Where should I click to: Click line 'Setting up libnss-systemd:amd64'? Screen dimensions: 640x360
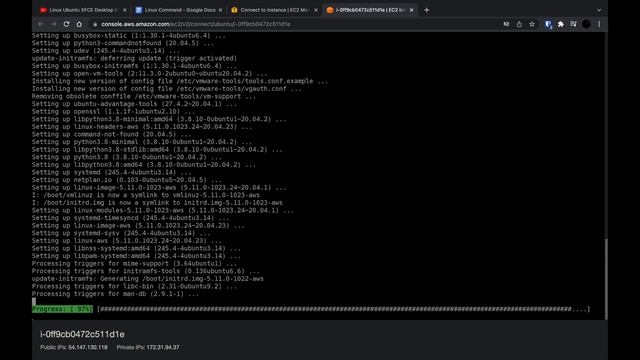[136, 248]
